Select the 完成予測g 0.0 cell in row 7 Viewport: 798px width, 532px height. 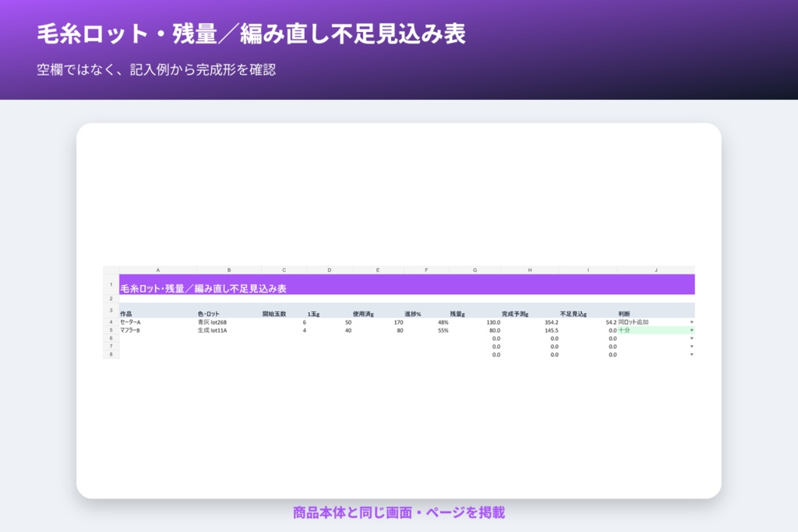[x=530, y=347]
